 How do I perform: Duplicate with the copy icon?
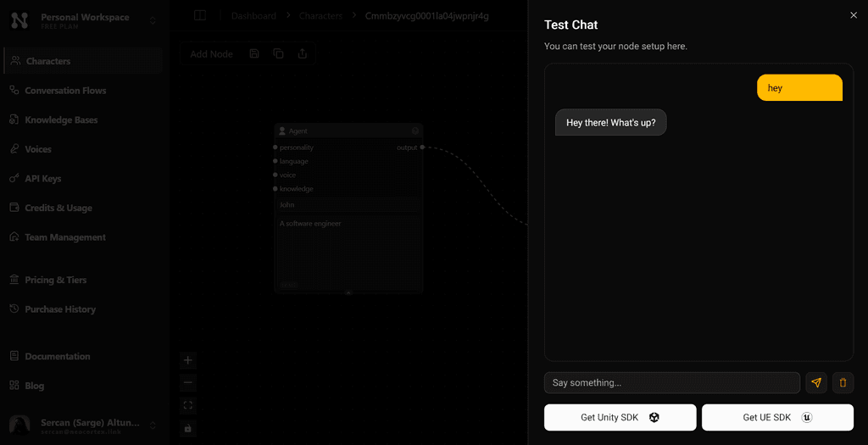(278, 53)
